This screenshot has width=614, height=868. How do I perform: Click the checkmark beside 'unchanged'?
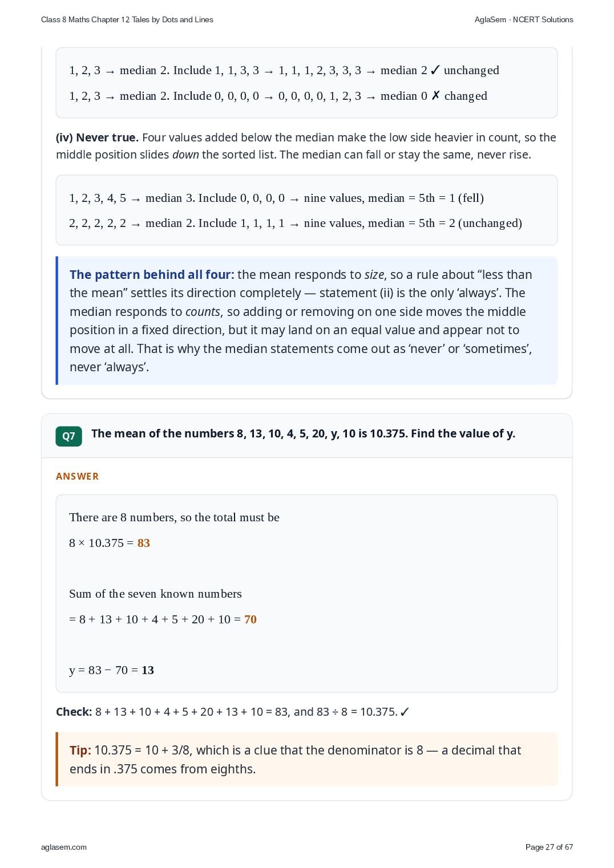pyautogui.click(x=435, y=70)
